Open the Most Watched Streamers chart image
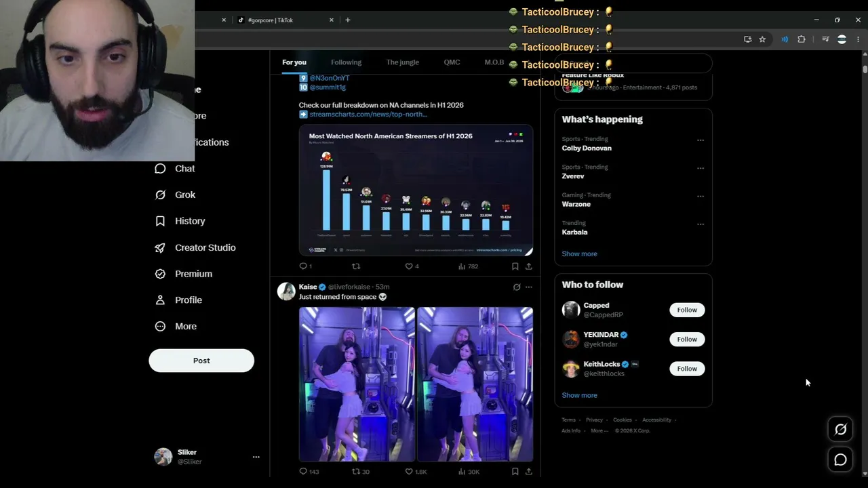This screenshot has height=488, width=868. [x=416, y=190]
